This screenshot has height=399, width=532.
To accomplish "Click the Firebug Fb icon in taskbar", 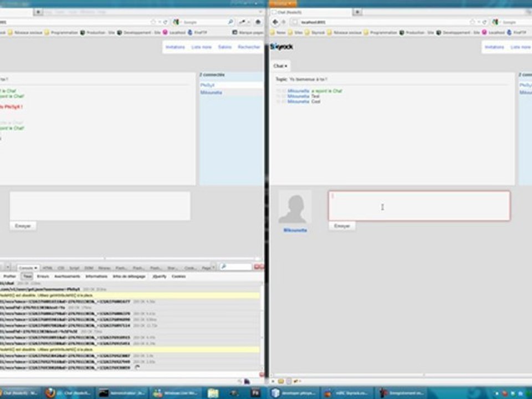I will pos(255,393).
